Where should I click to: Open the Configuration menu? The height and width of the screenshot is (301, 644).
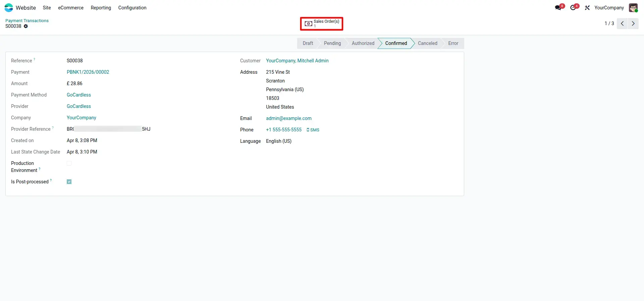[132, 8]
